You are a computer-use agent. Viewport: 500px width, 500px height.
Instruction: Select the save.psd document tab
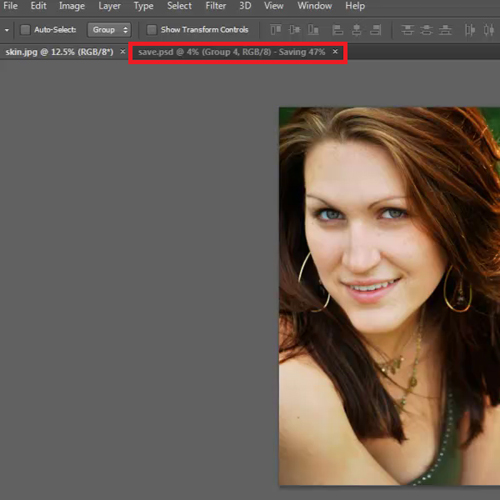(x=232, y=52)
